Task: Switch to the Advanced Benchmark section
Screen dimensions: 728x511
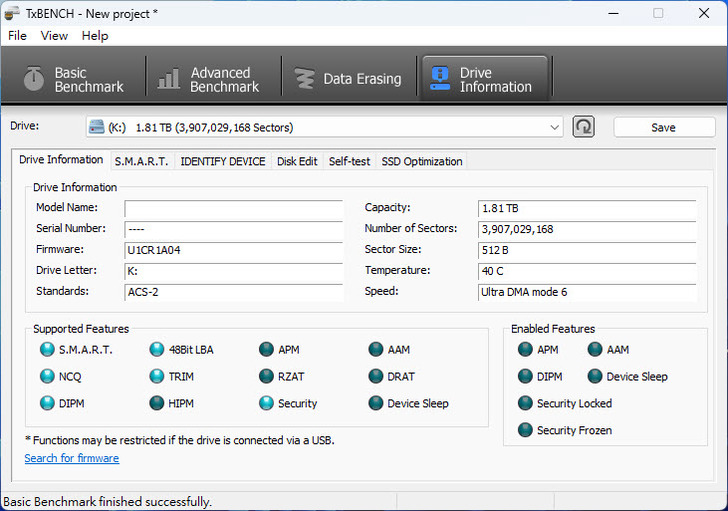Action: tap(210, 80)
